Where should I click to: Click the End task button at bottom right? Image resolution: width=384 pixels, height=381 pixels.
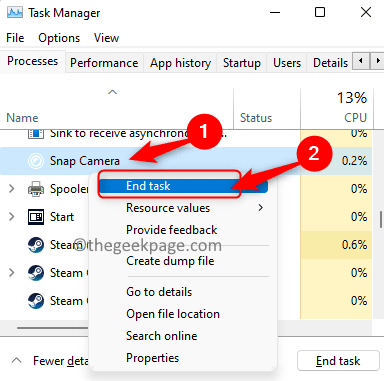coord(338,361)
